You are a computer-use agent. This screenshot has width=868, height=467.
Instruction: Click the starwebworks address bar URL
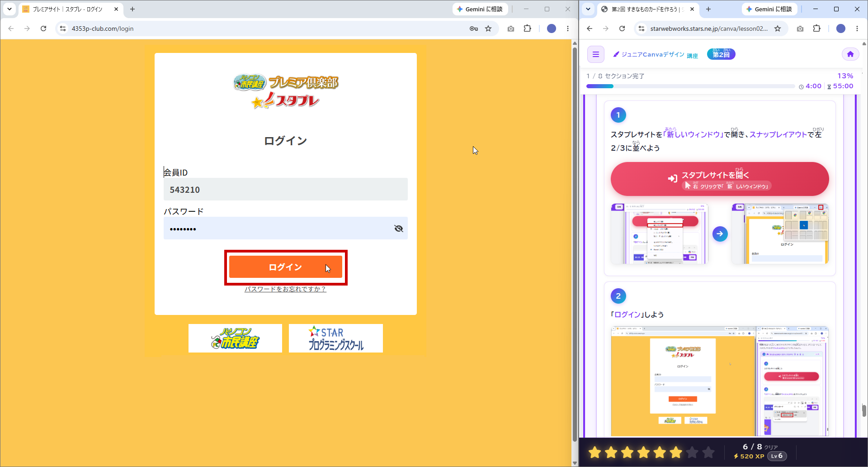pyautogui.click(x=709, y=29)
